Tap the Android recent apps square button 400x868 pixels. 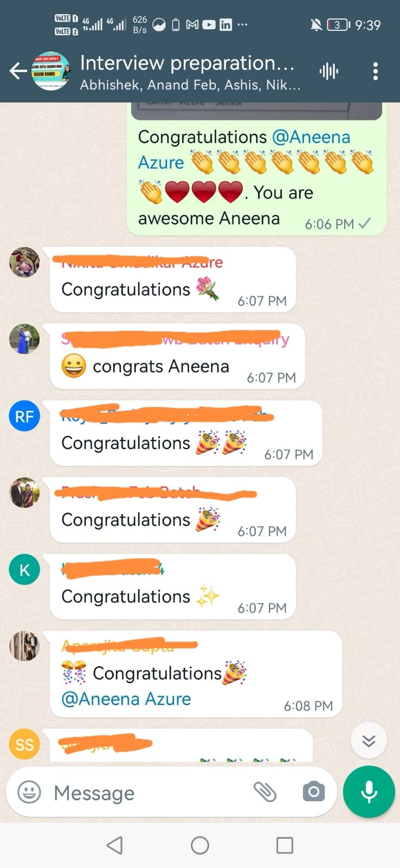(285, 845)
